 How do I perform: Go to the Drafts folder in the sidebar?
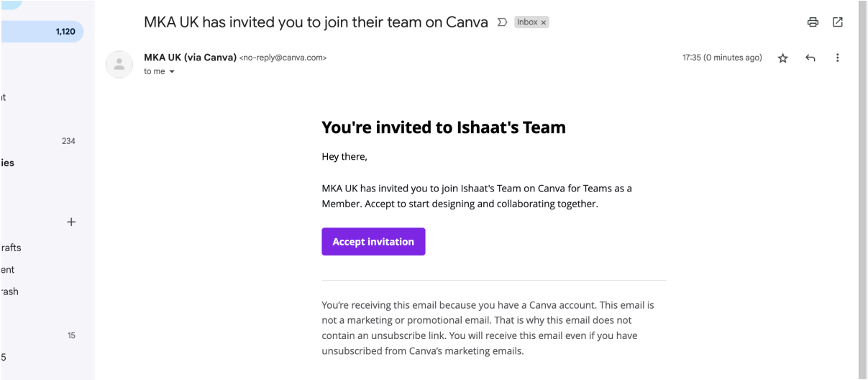pyautogui.click(x=11, y=248)
